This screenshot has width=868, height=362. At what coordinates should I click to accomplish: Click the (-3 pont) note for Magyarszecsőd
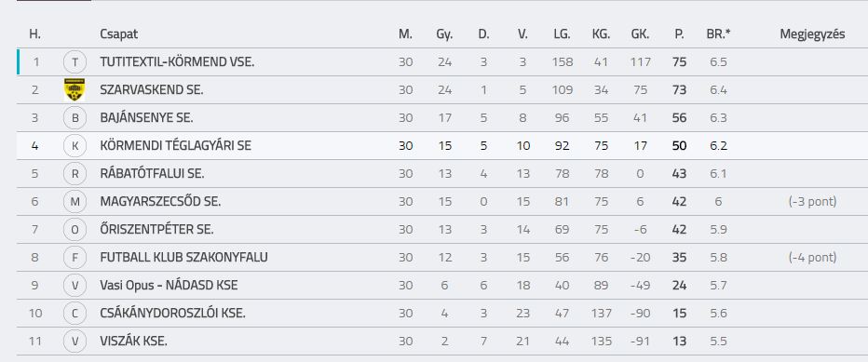[812, 202]
